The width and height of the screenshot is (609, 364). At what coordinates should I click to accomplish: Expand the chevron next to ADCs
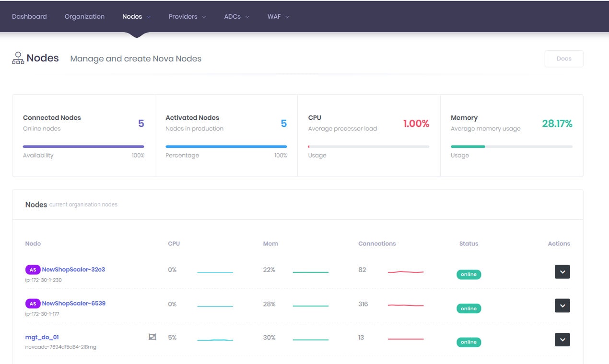[x=247, y=17]
